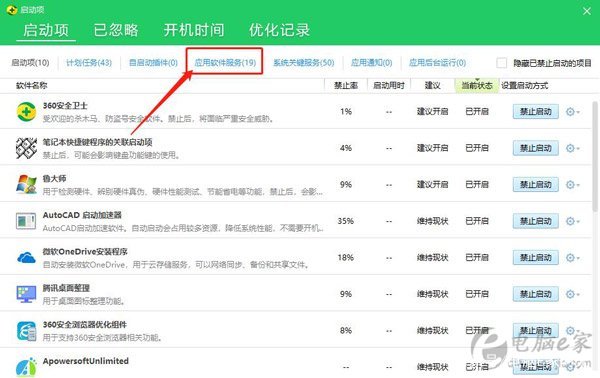Open gear settings dropdown for 微软OneDrive安装程序
Viewport: 600px width, 378px height.
572,257
